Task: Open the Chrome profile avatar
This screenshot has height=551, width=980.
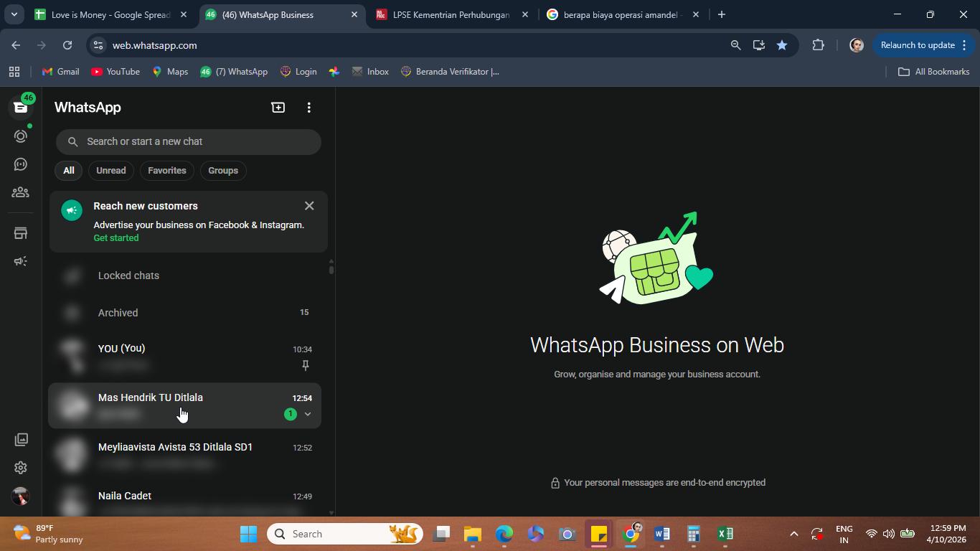Action: pyautogui.click(x=856, y=45)
